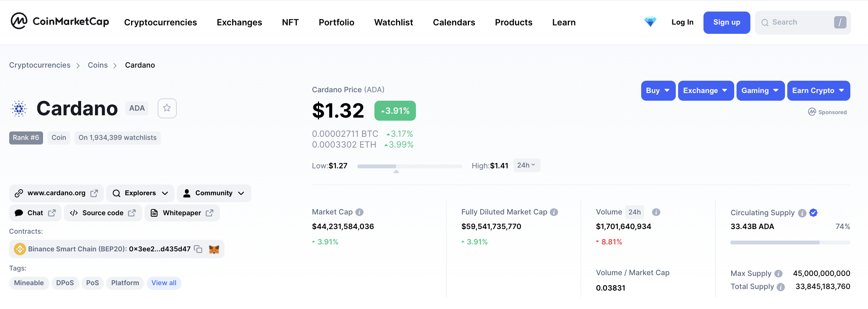
Task: Go to the Exchanges menu item
Action: pos(239,22)
